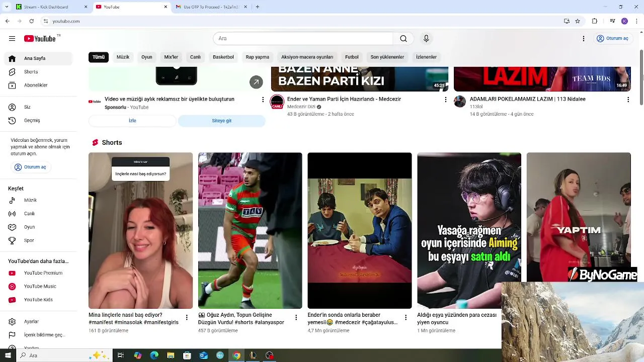The width and height of the screenshot is (644, 362).
Task: Select the Basketbol filter chip
Action: pos(223,57)
